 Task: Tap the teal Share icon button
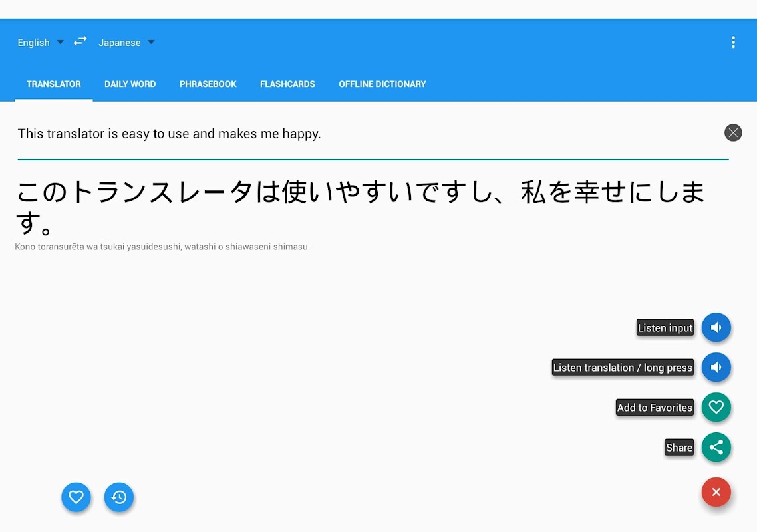pos(716,447)
